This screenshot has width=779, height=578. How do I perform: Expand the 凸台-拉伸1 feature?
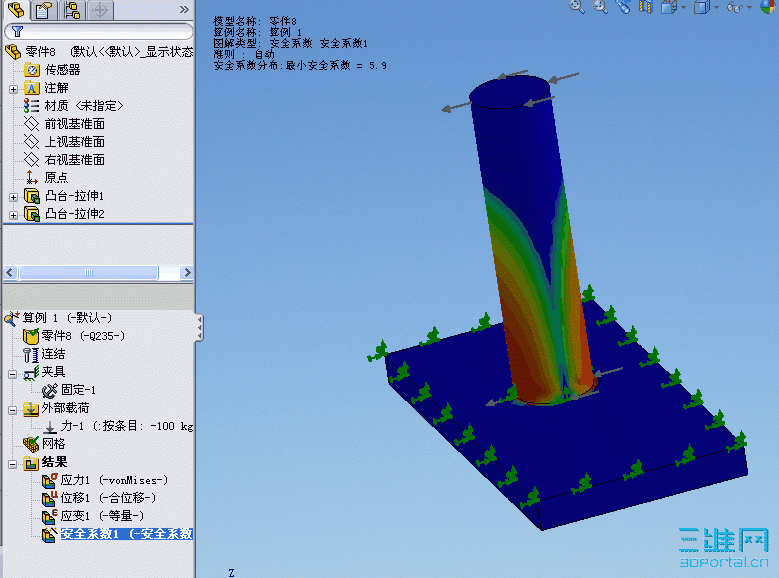pos(13,197)
